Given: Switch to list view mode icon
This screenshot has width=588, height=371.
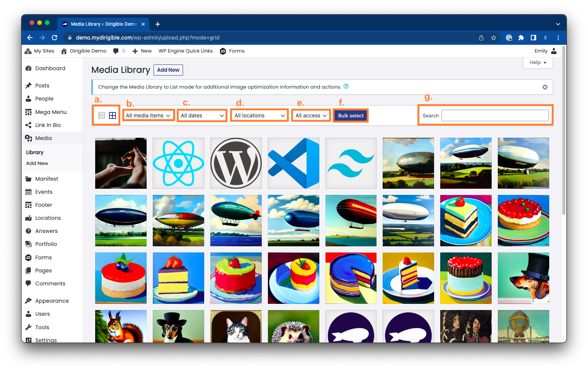Looking at the screenshot, I should pyautogui.click(x=102, y=115).
